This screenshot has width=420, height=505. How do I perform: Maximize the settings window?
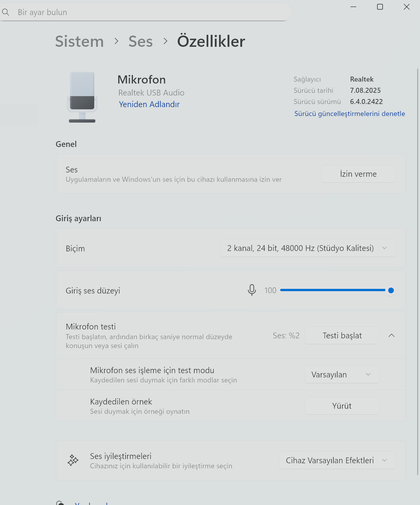tap(380, 7)
